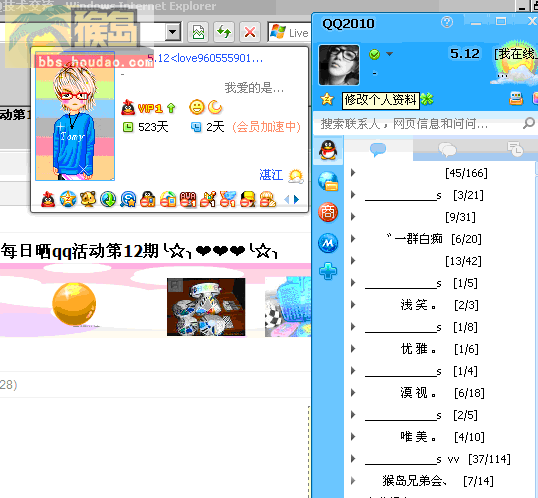Click the green clover icon in QQ header
The height and width of the screenshot is (498, 538).
pos(427,100)
